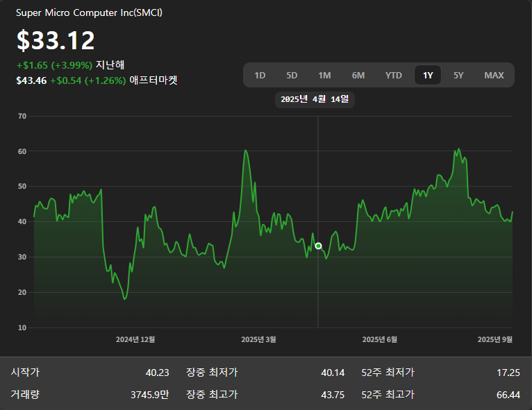Image resolution: width=532 pixels, height=410 pixels.
Task: Select the active 1Y range tab
Action: tap(428, 75)
